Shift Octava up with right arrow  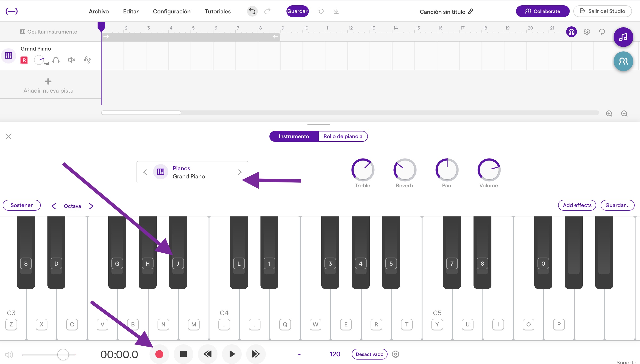[x=91, y=206]
